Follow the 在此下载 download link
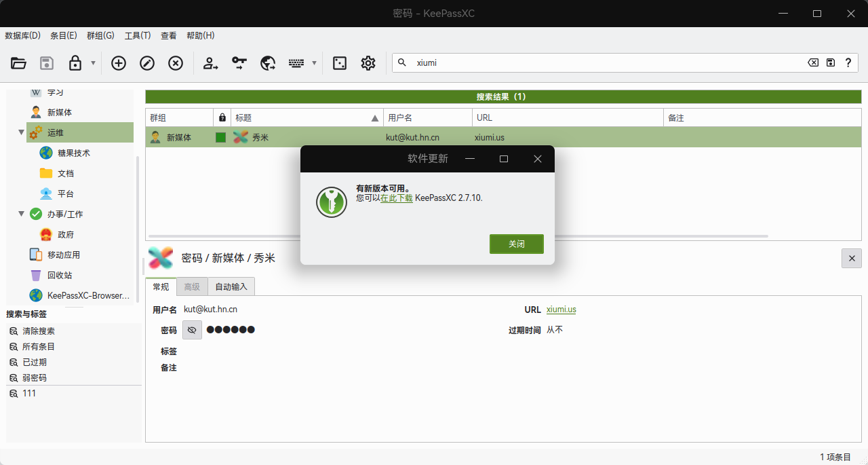The height and width of the screenshot is (465, 868). click(x=397, y=198)
